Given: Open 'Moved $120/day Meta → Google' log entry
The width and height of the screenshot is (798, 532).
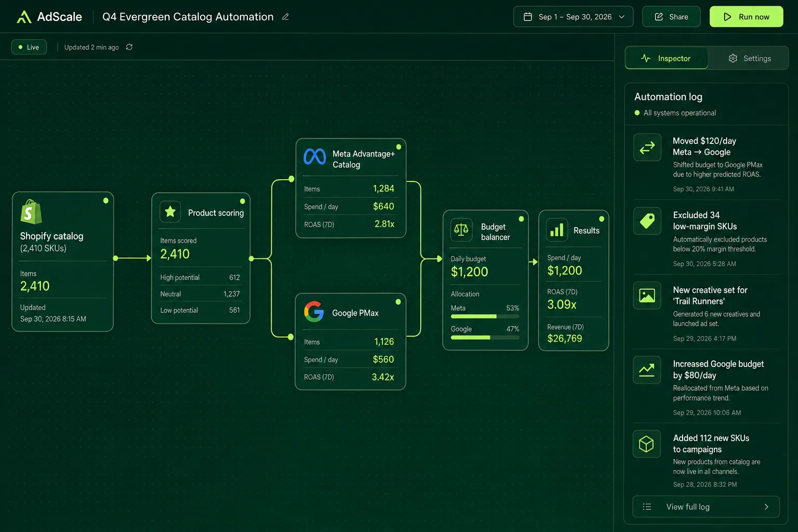Looking at the screenshot, I should [x=707, y=163].
